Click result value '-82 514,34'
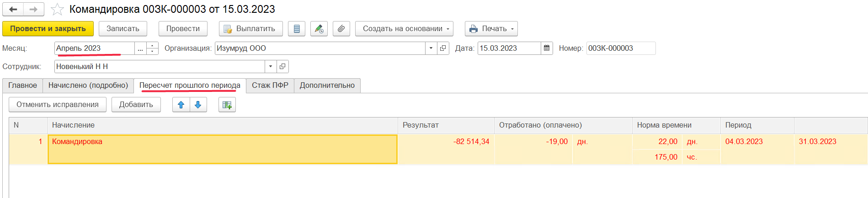This screenshot has height=198, width=868. [x=471, y=142]
